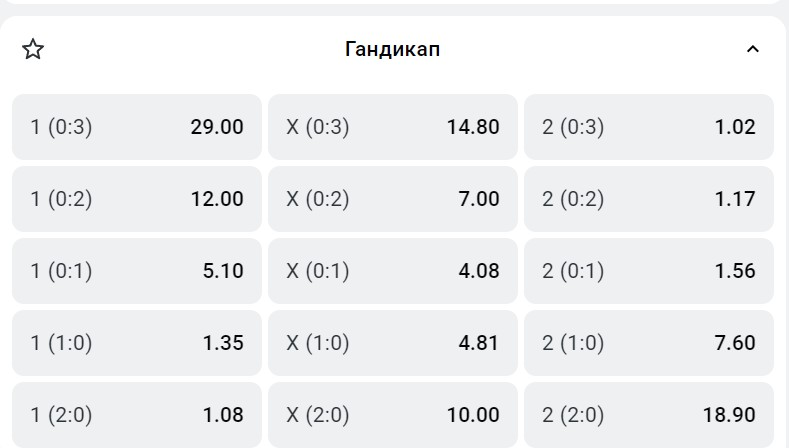
Task: Add Гандикап market to favorites star
Action: coord(33,50)
